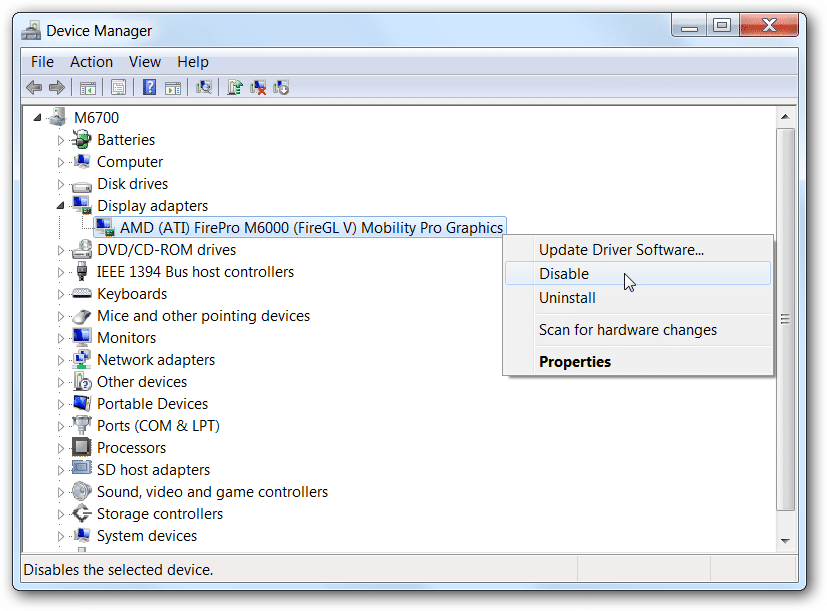Image resolution: width=827 pixels, height=611 pixels.
Task: Collapse the Display adapters category
Action: coord(61,206)
